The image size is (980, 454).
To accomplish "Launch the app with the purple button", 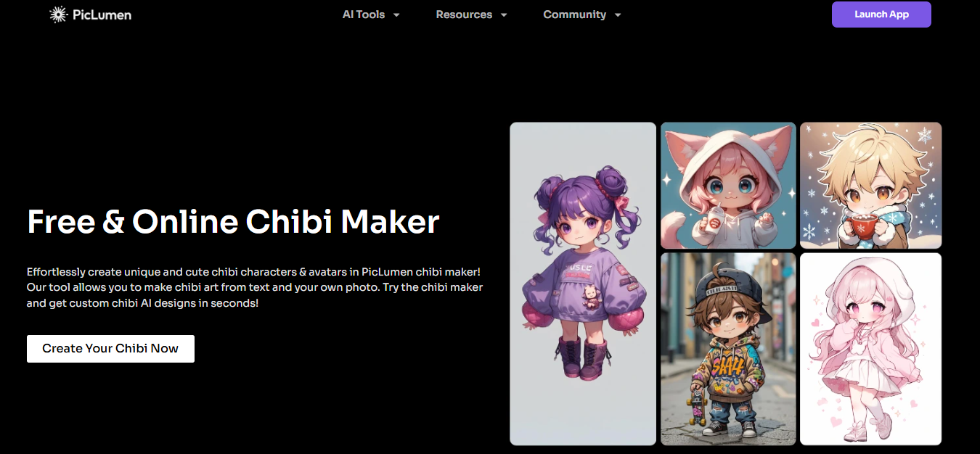I will point(881,15).
